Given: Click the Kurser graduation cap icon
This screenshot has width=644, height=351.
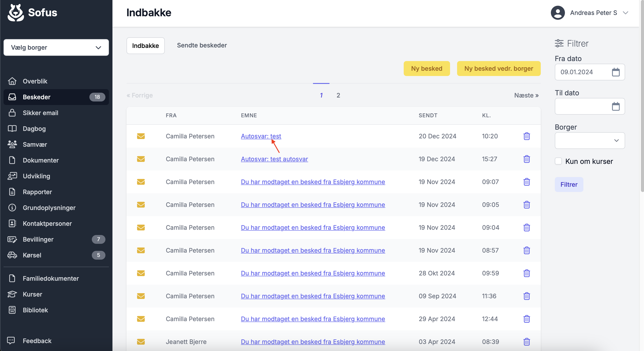Looking at the screenshot, I should [x=12, y=294].
